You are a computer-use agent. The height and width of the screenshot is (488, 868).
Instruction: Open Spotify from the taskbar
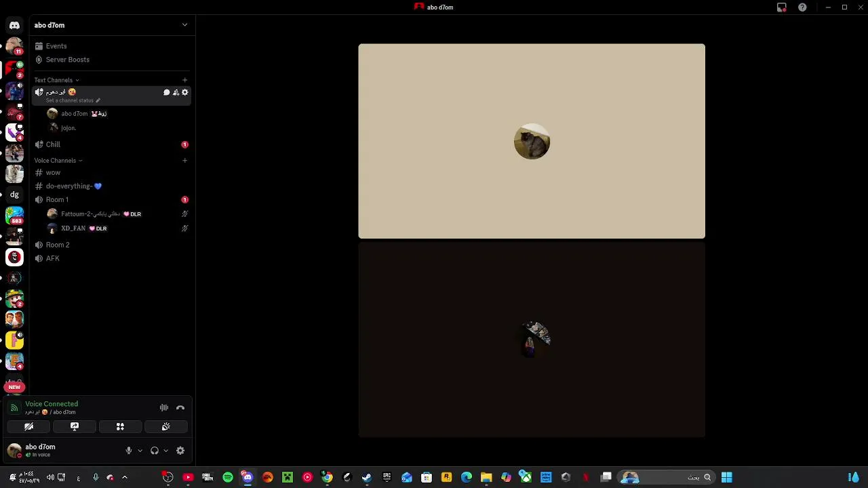tap(228, 477)
